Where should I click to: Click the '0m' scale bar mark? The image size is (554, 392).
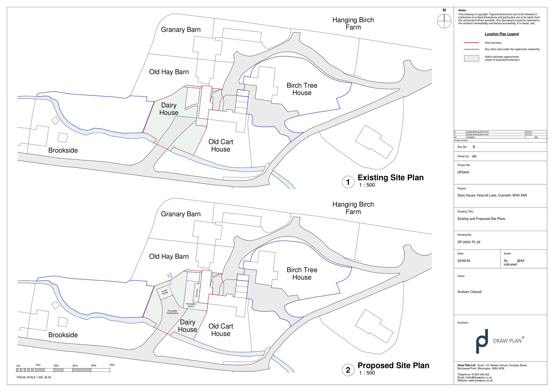click(x=18, y=366)
